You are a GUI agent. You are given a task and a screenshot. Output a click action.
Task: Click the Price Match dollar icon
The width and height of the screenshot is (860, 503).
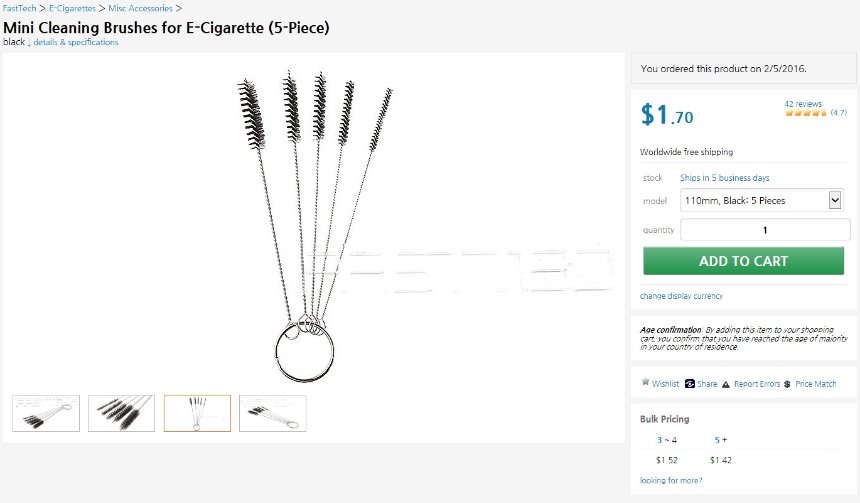tap(788, 383)
